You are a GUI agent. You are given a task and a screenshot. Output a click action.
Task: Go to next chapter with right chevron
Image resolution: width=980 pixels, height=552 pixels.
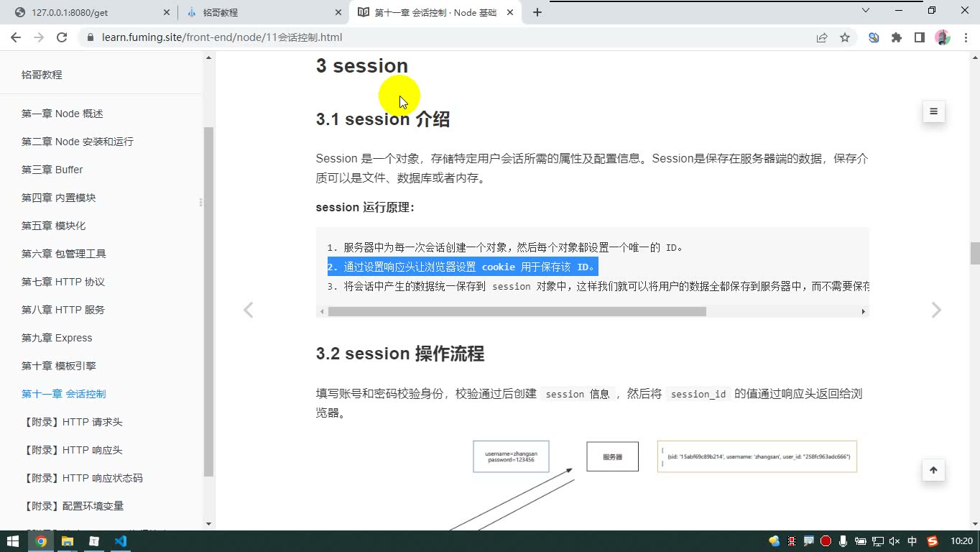936,310
